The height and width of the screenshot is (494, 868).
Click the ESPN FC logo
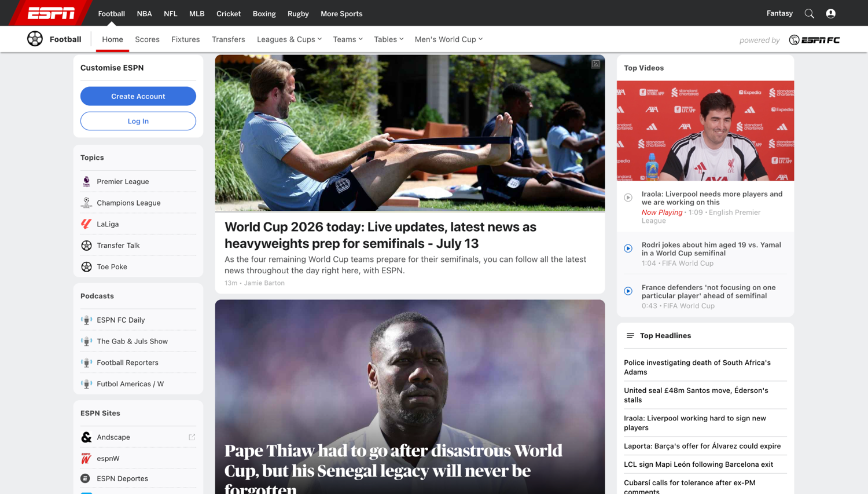(814, 40)
